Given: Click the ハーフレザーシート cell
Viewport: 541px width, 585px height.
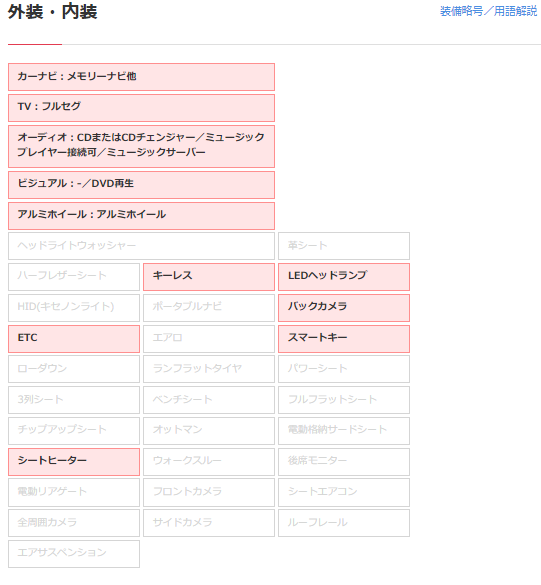Looking at the screenshot, I should (x=74, y=277).
